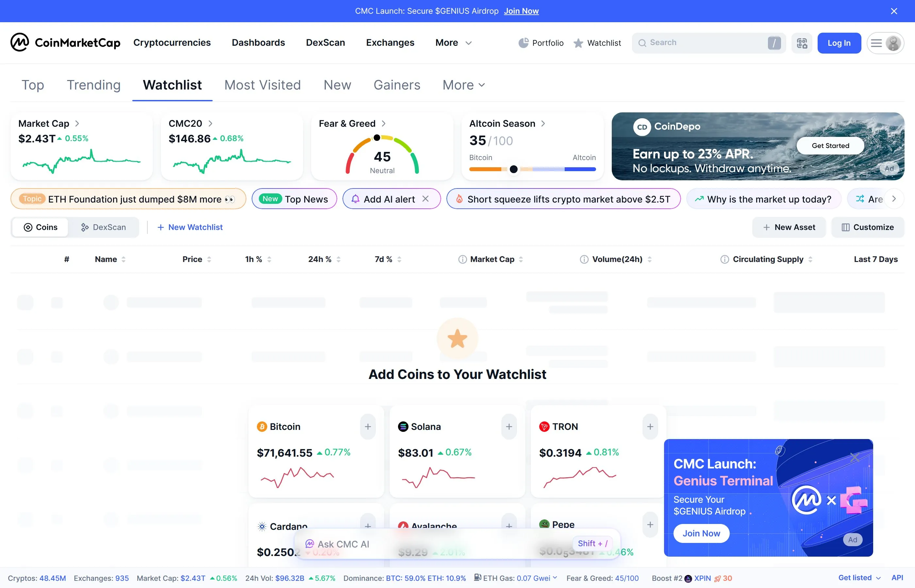Screen dimensions: 915x588
Task: Click the Ask CMC AI input bar
Action: (x=457, y=544)
